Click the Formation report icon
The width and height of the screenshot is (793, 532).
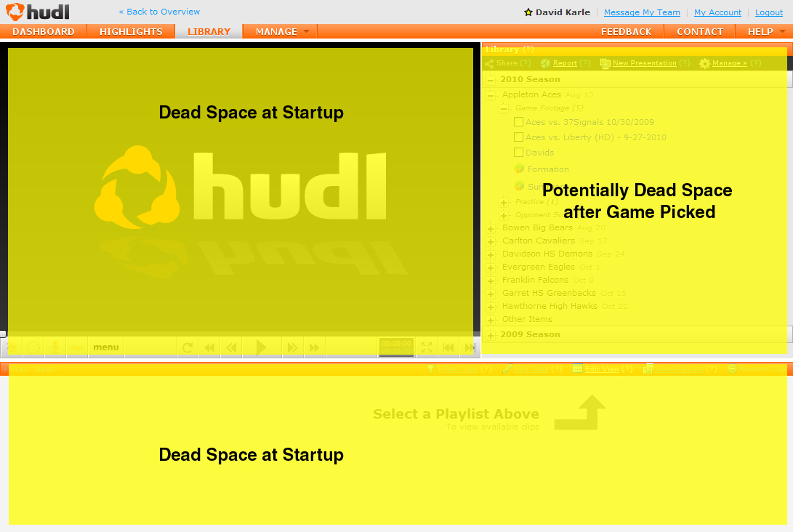[x=519, y=169]
